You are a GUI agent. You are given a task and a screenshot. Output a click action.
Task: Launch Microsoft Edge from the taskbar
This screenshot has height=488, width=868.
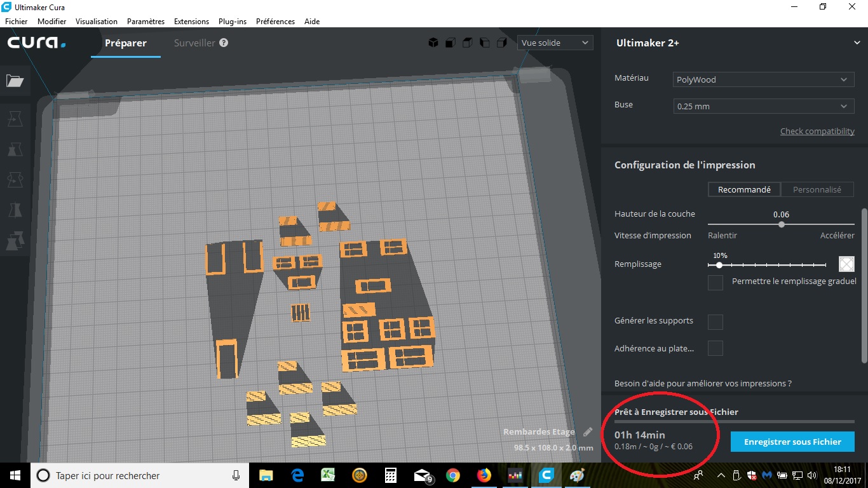pos(297,475)
